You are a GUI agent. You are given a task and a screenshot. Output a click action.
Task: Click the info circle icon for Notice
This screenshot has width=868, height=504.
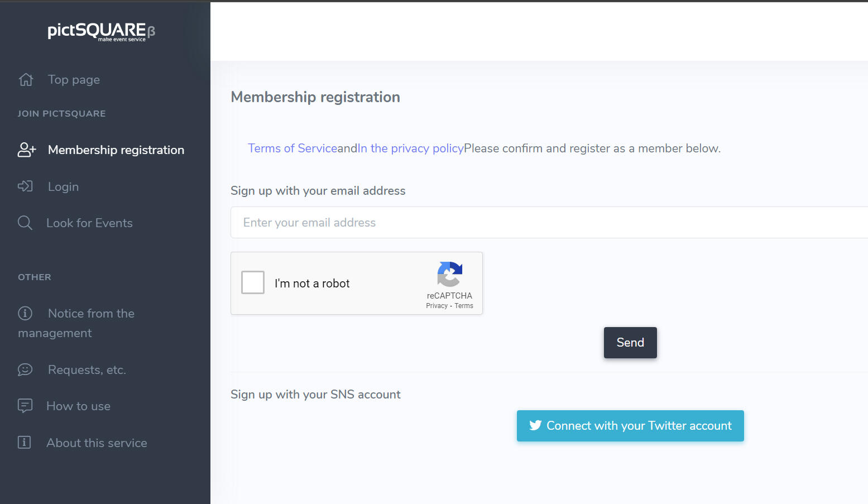25,313
